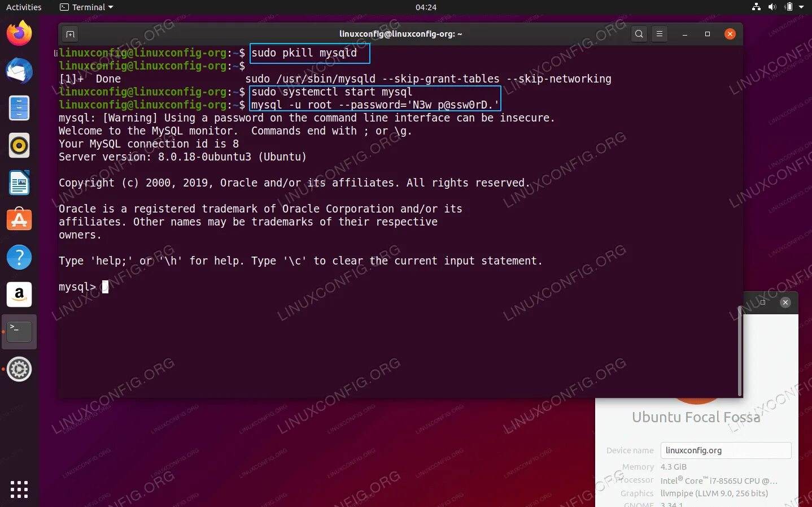Click the 'sudo systemctl start mysql' command
The height and width of the screenshot is (507, 812).
332,92
